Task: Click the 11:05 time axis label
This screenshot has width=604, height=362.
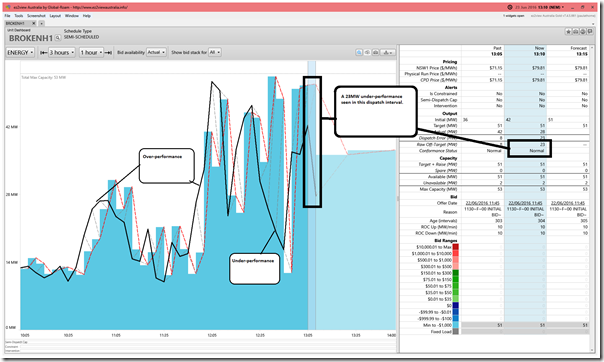Action: click(x=116, y=335)
